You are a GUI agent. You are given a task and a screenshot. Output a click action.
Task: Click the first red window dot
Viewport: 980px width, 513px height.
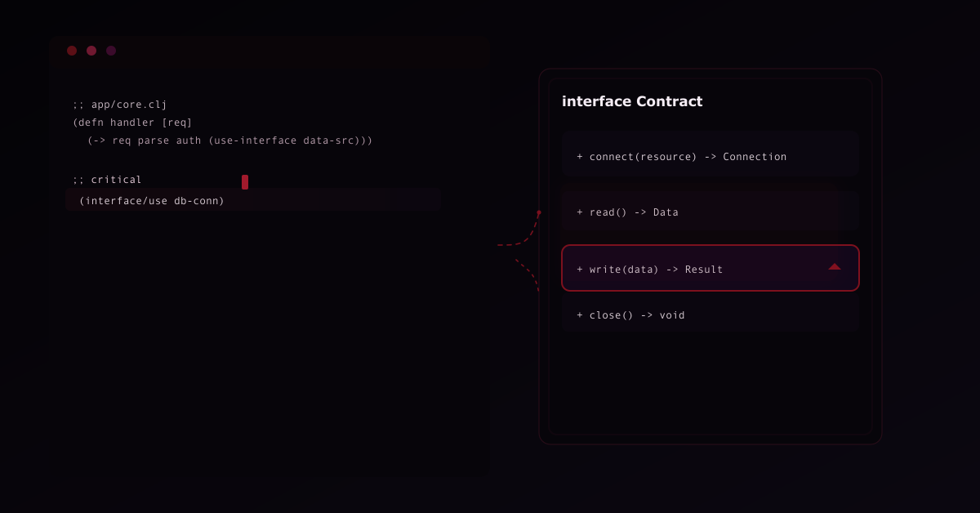[x=72, y=51]
